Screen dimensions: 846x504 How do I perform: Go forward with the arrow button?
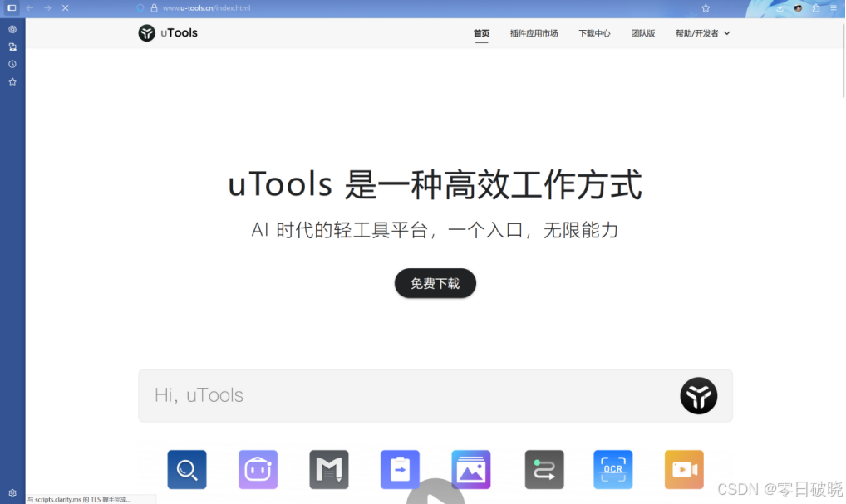point(47,8)
